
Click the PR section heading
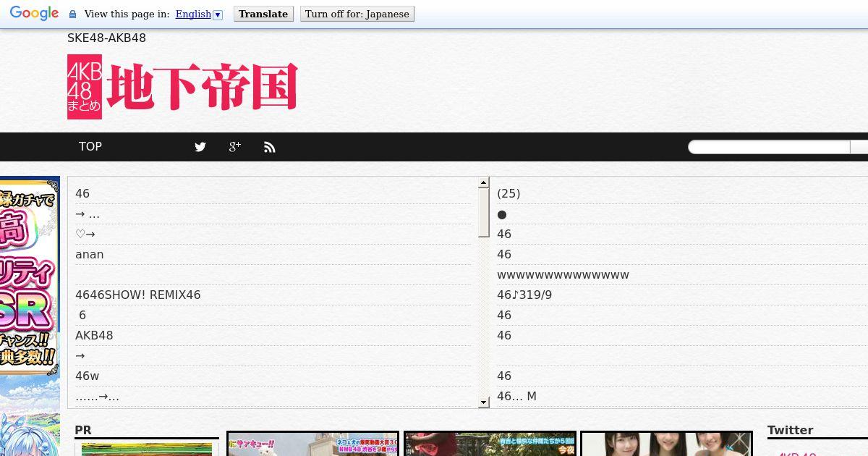coord(83,430)
